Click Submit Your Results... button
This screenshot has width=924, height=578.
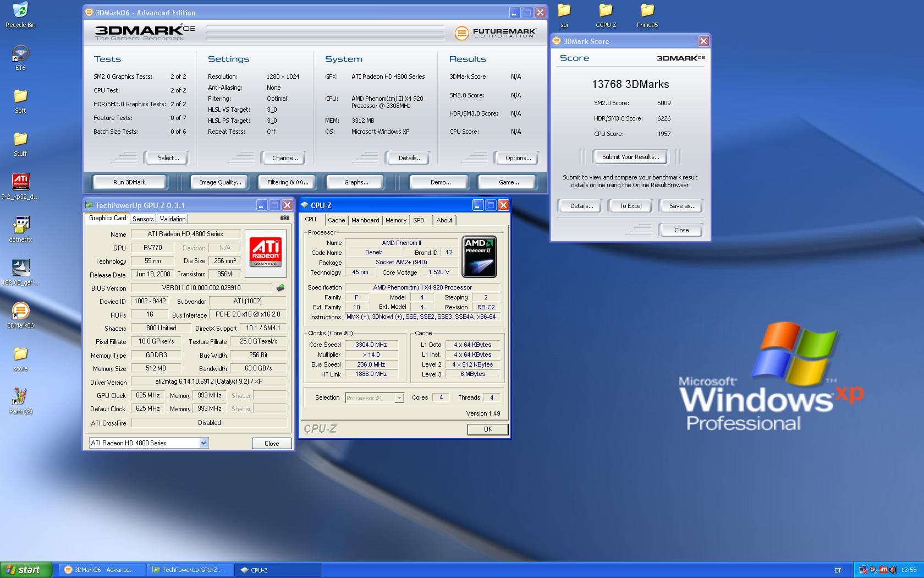630,157
